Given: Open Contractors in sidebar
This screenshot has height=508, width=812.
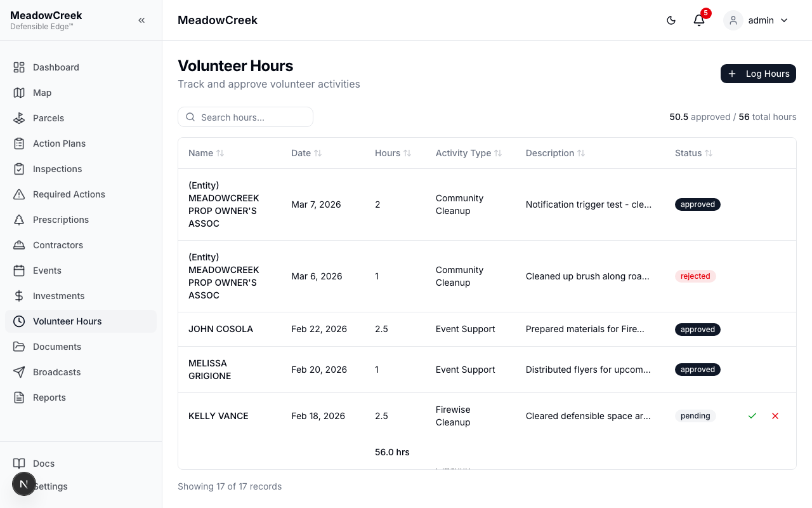Looking at the screenshot, I should pyautogui.click(x=81, y=245).
